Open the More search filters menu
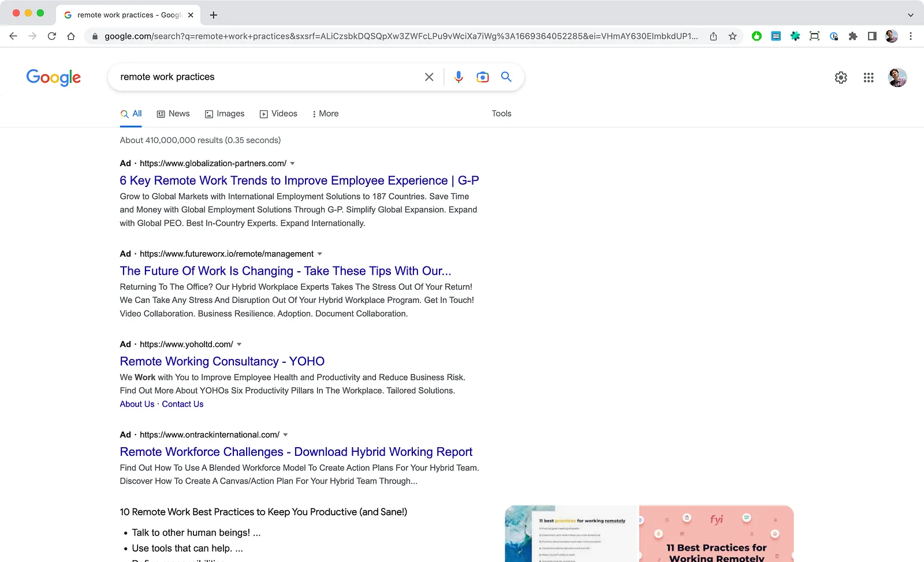This screenshot has width=924, height=562. [x=325, y=114]
